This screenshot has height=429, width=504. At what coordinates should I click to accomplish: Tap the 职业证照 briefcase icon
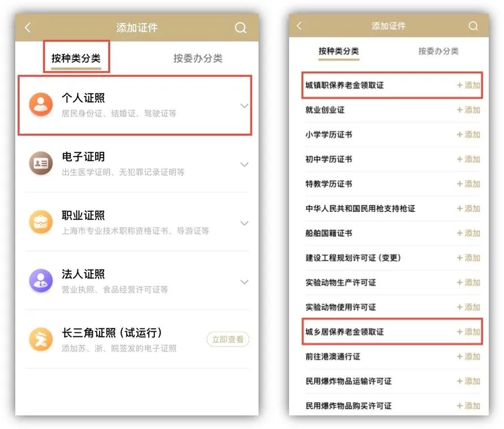(x=41, y=222)
